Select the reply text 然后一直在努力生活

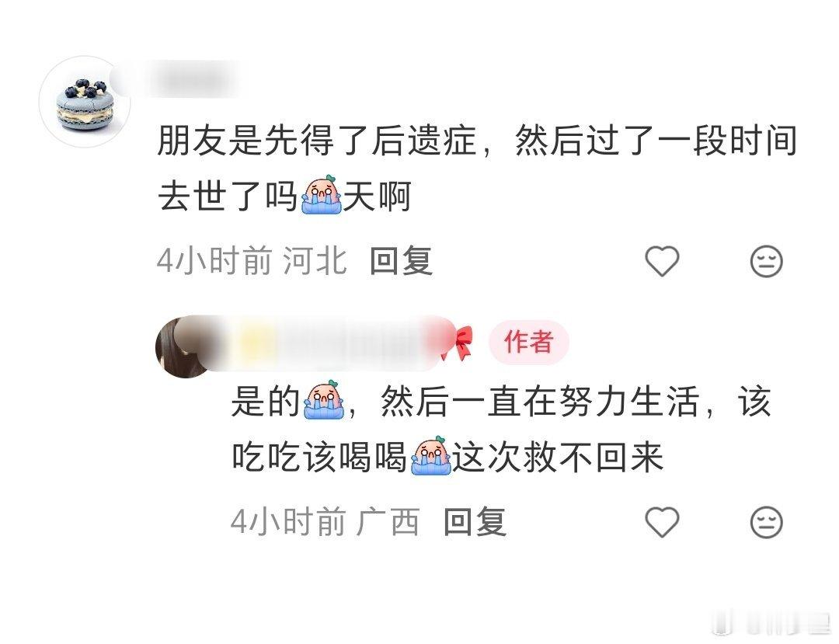coord(540,401)
